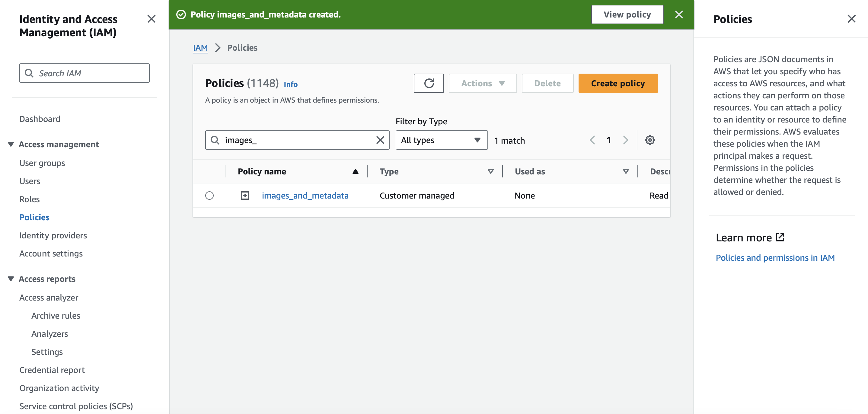Open the Policies Info link

tap(290, 84)
